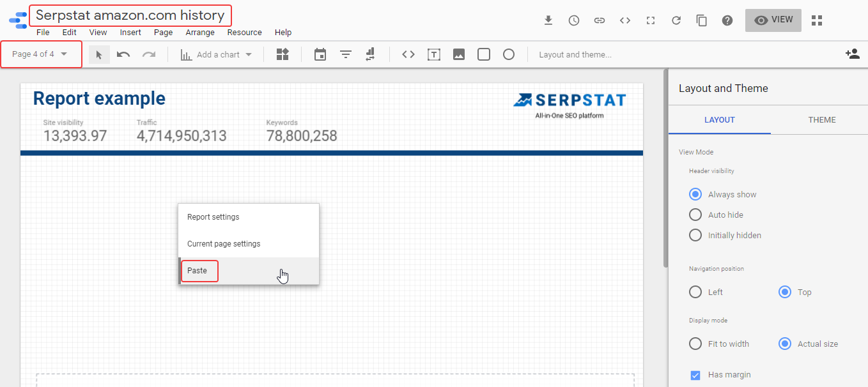Insert a date range control

click(320, 54)
